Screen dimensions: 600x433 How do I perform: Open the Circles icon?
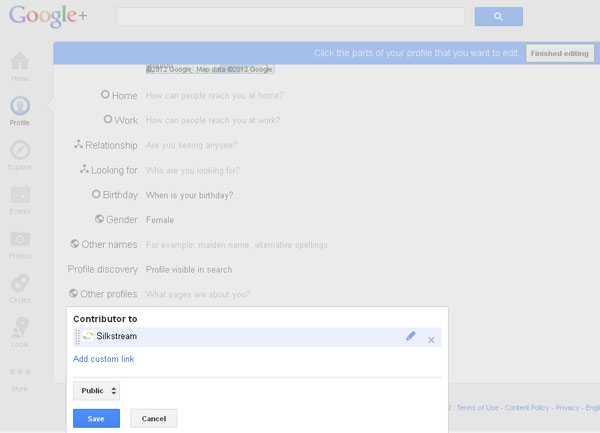click(x=20, y=283)
